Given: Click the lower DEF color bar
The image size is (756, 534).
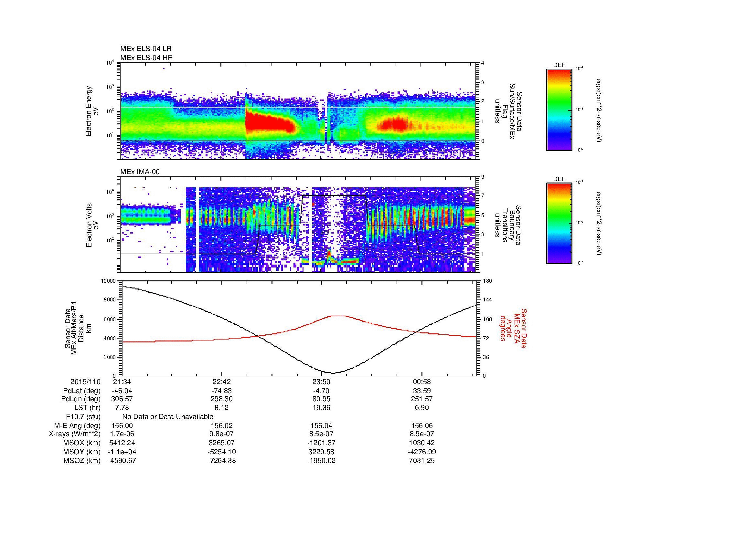Looking at the screenshot, I should pos(559,224).
